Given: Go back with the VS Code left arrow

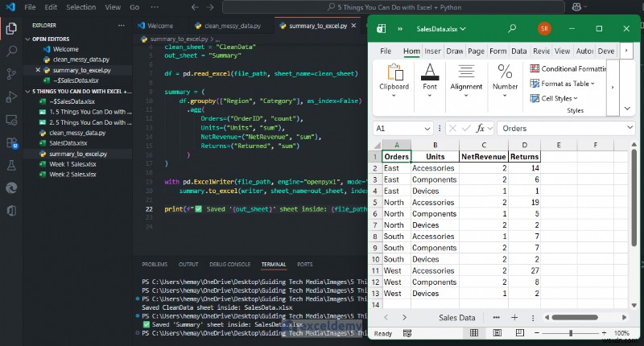Looking at the screenshot, I should (195, 7).
